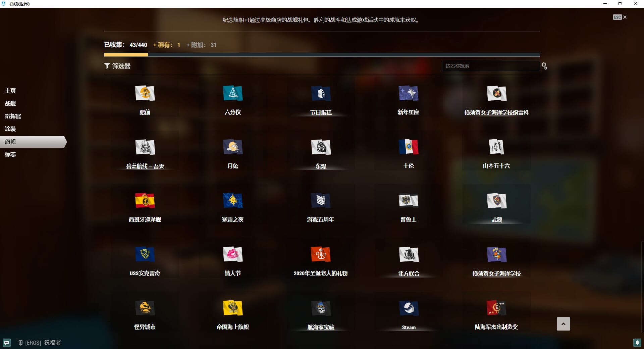Open the chat icon in bottom-left

click(x=7, y=343)
